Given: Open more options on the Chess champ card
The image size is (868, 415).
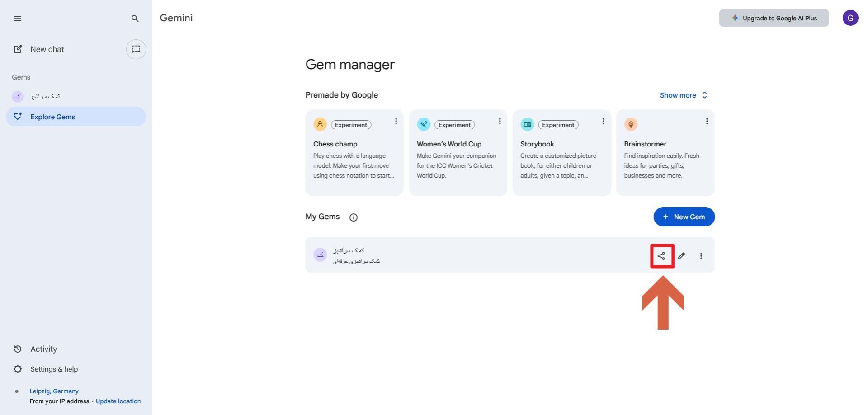Looking at the screenshot, I should pyautogui.click(x=396, y=121).
